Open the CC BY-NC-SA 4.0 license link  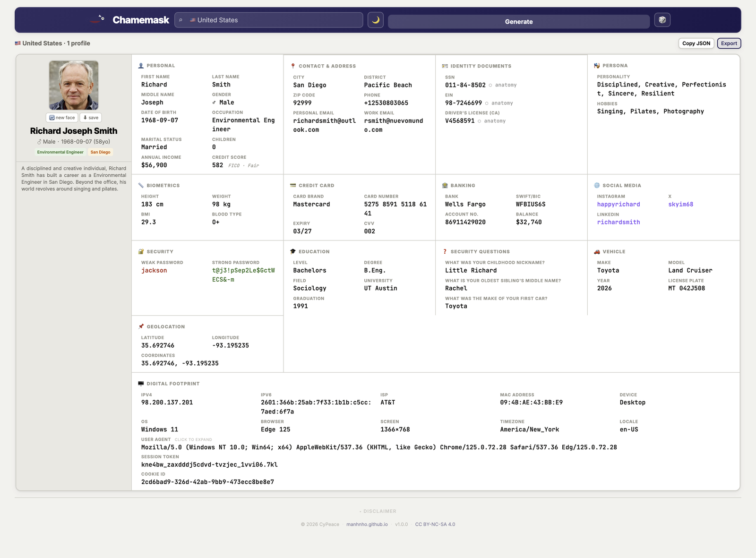pyautogui.click(x=435, y=524)
